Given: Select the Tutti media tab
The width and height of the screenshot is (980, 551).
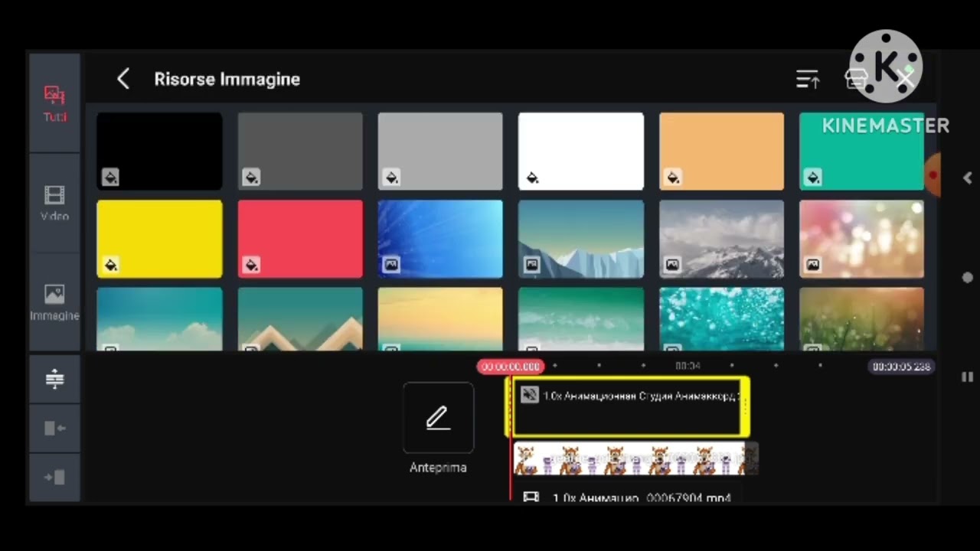Looking at the screenshot, I should [54, 104].
